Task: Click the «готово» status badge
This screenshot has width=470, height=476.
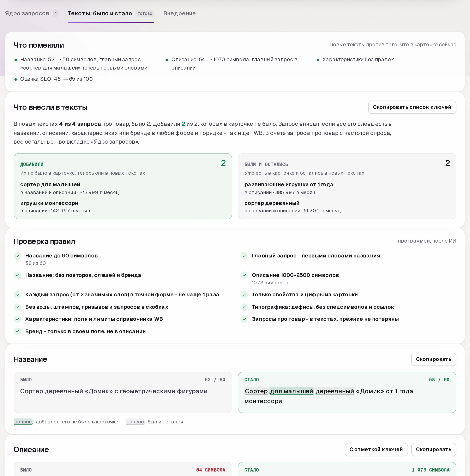Action: pyautogui.click(x=145, y=13)
